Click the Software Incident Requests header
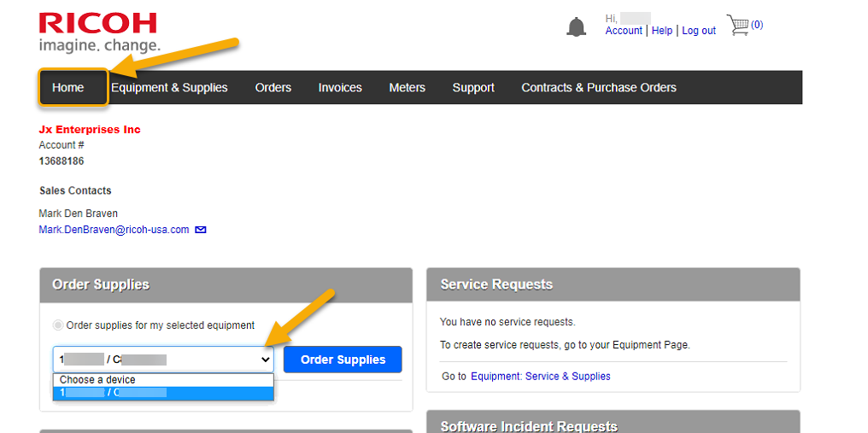Image resolution: width=868 pixels, height=433 pixels. pyautogui.click(x=613, y=422)
